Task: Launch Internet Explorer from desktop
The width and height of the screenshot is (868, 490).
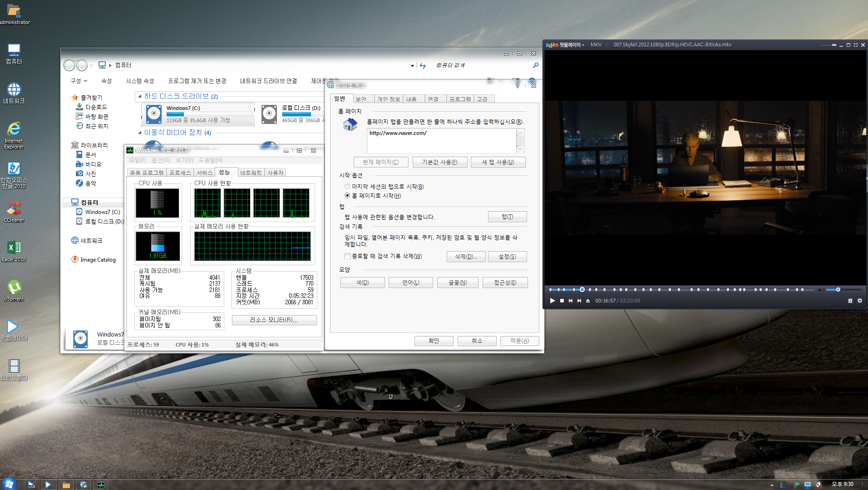Action: [x=14, y=135]
